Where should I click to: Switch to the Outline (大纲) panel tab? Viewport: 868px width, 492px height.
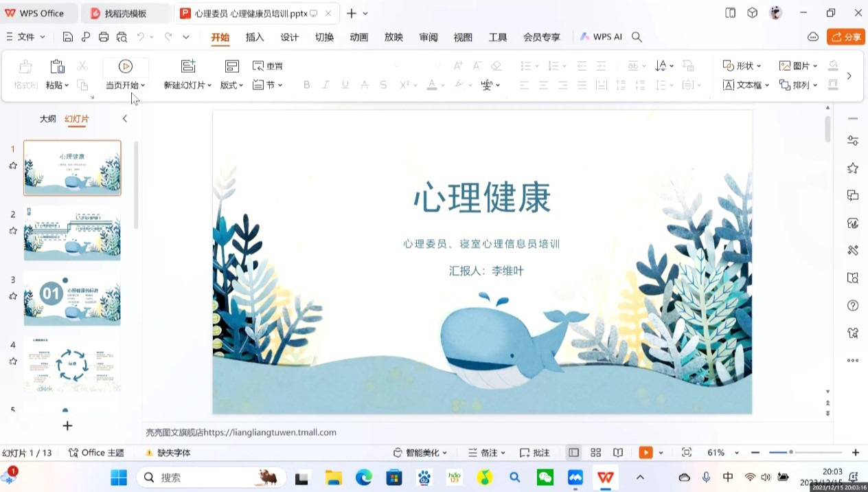(x=47, y=119)
